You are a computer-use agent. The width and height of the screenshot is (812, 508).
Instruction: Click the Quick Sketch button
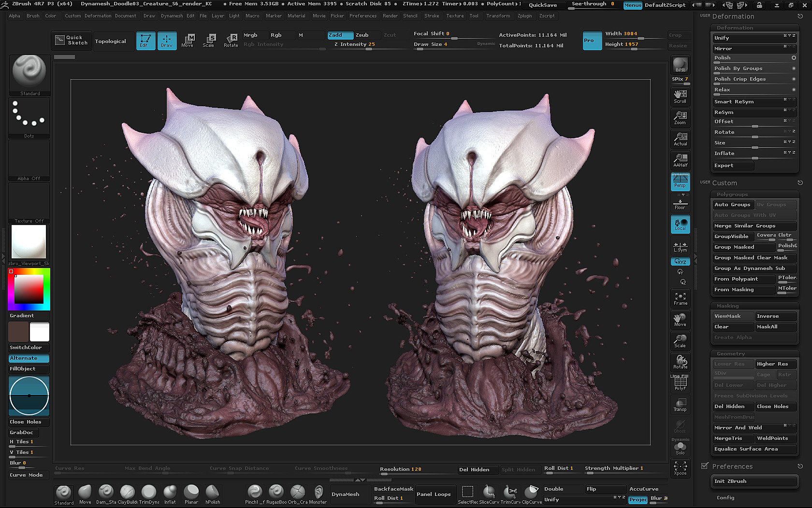point(72,41)
